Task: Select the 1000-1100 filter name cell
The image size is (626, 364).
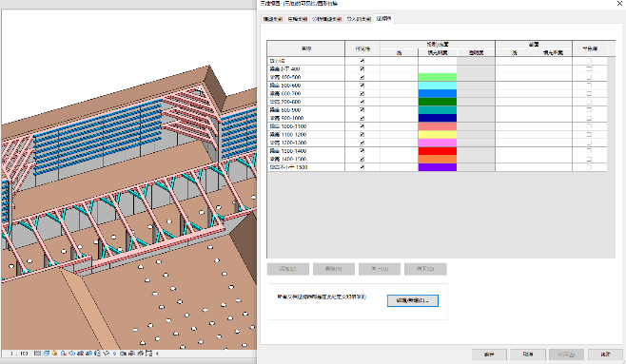Action: [x=305, y=126]
